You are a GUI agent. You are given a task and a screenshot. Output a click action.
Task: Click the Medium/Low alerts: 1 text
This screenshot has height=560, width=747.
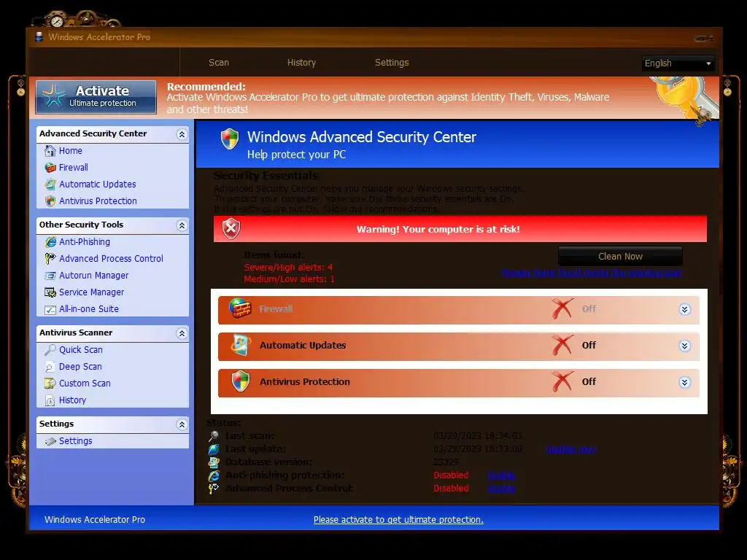[289, 279]
